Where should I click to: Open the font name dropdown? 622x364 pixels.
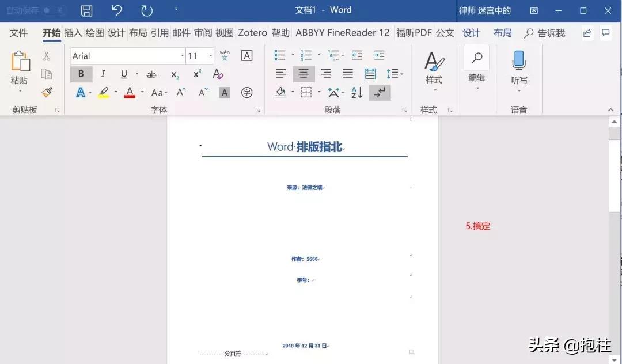click(x=183, y=54)
